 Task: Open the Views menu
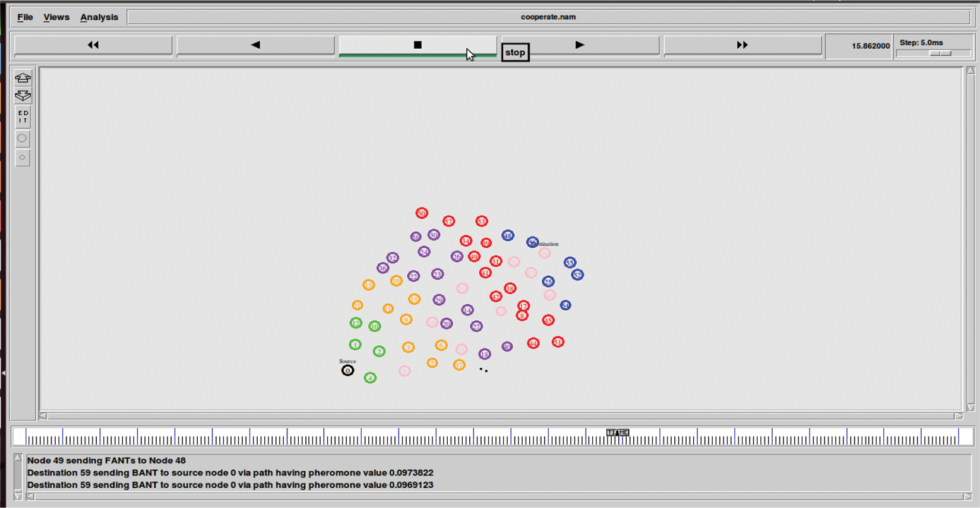point(56,17)
